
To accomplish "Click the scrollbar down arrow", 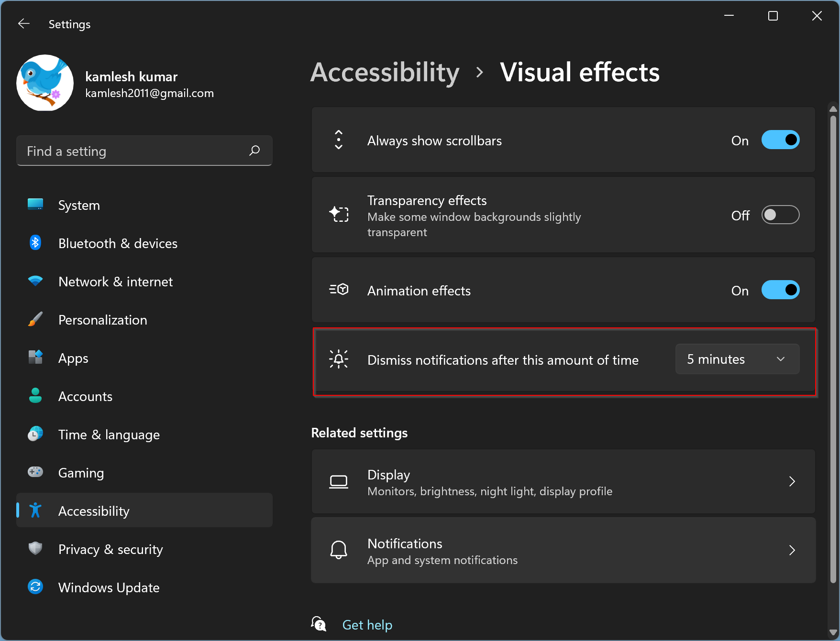I will click(833, 632).
